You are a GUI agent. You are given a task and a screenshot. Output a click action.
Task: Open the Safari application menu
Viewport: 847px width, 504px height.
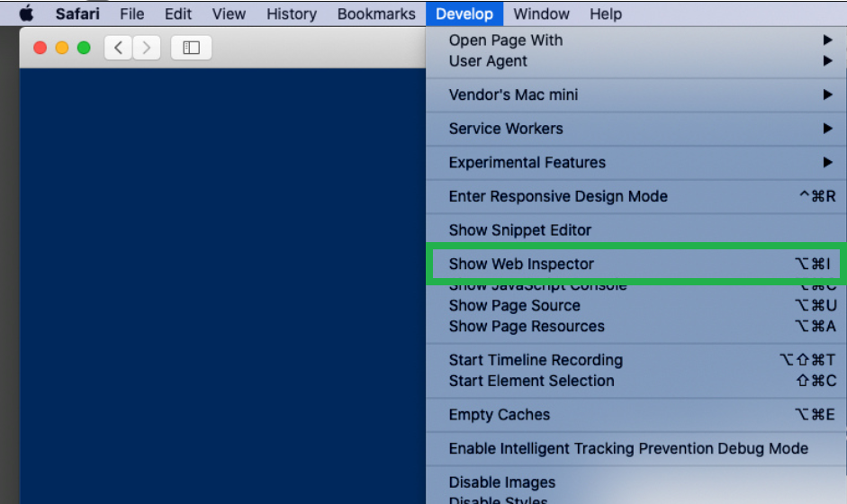(x=77, y=13)
